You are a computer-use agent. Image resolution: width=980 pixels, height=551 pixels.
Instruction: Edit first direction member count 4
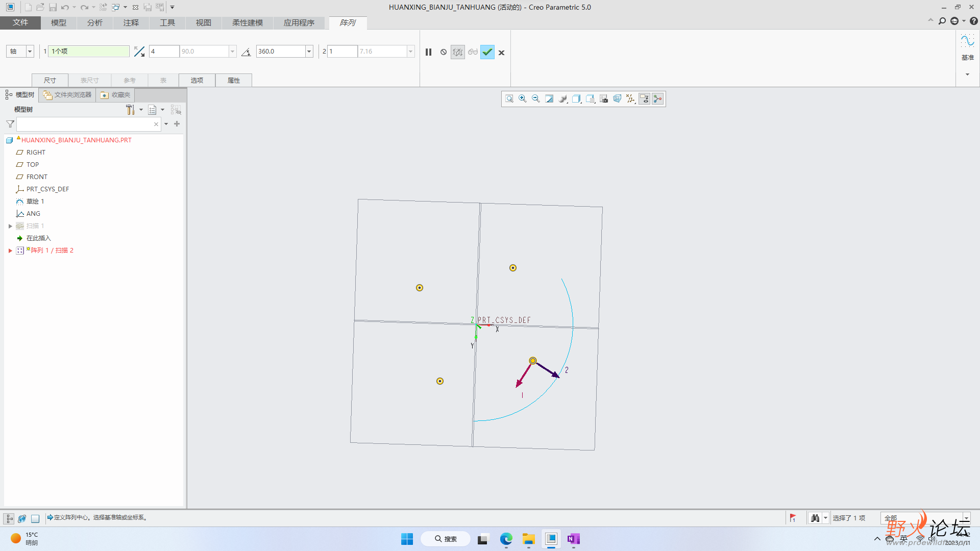[164, 52]
